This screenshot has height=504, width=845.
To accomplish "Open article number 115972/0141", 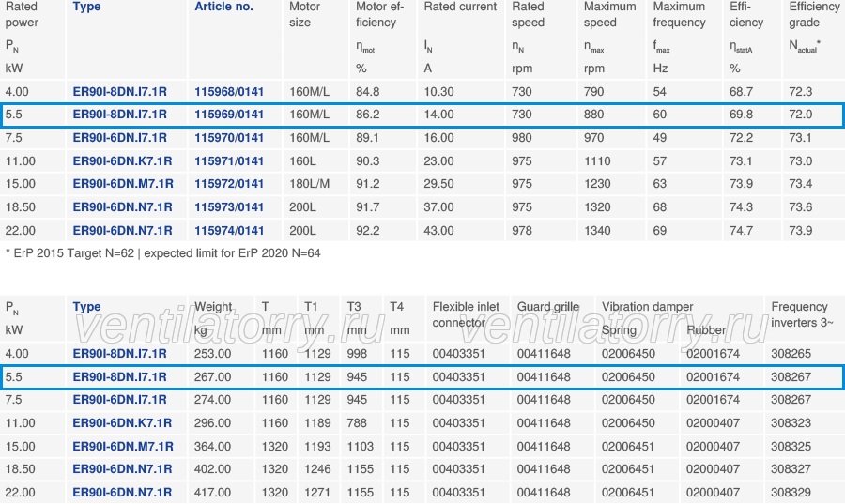I will (229, 184).
